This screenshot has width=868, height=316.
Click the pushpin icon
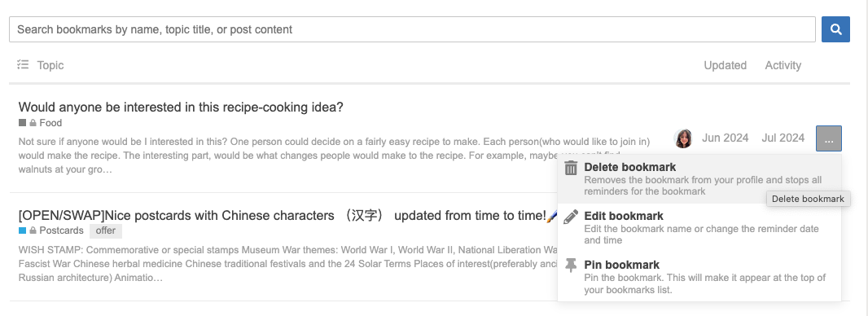[571, 266]
